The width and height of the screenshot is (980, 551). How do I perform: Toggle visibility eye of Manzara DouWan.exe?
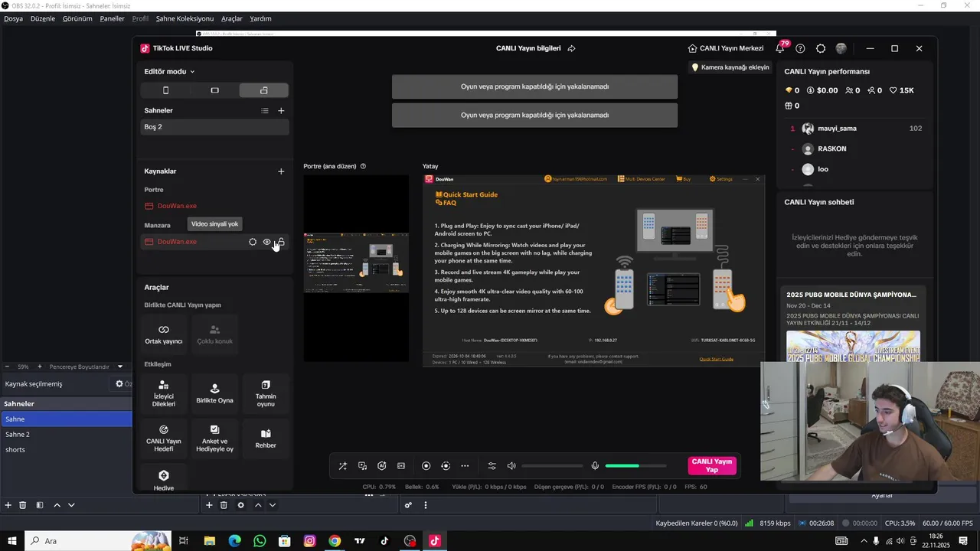click(x=266, y=242)
